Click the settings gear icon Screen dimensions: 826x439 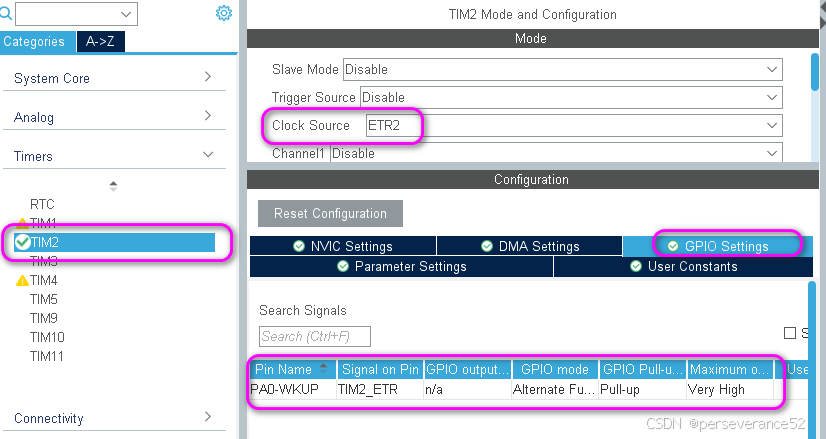(224, 13)
